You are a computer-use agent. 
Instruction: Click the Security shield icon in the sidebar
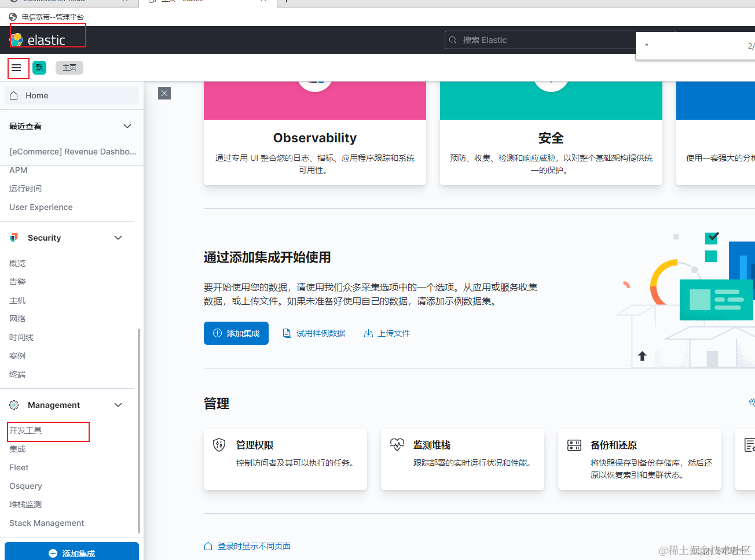(x=14, y=237)
